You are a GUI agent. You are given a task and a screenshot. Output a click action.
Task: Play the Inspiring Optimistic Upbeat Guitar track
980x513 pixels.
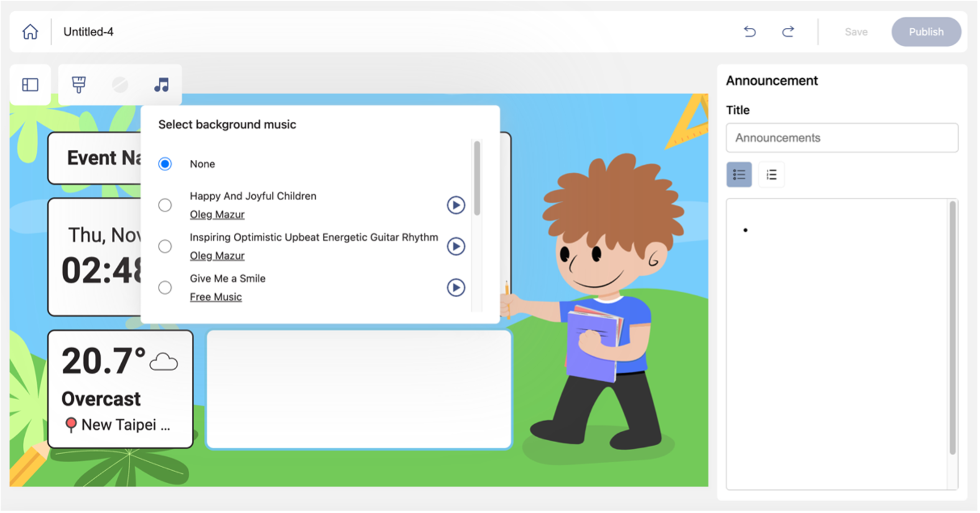coord(456,247)
